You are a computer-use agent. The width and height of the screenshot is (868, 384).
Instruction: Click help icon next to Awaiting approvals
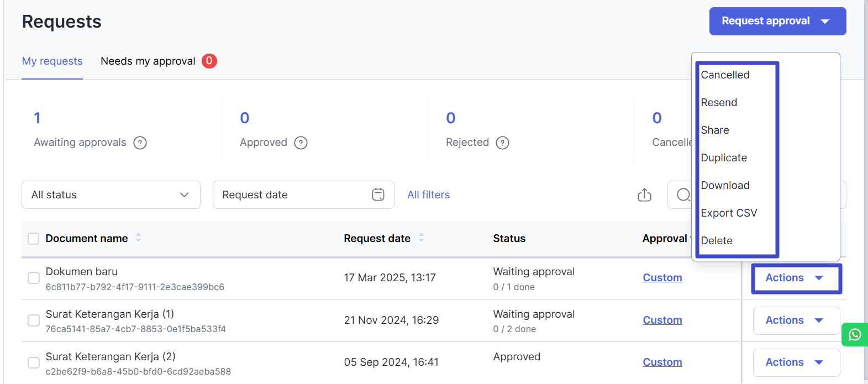[140, 143]
